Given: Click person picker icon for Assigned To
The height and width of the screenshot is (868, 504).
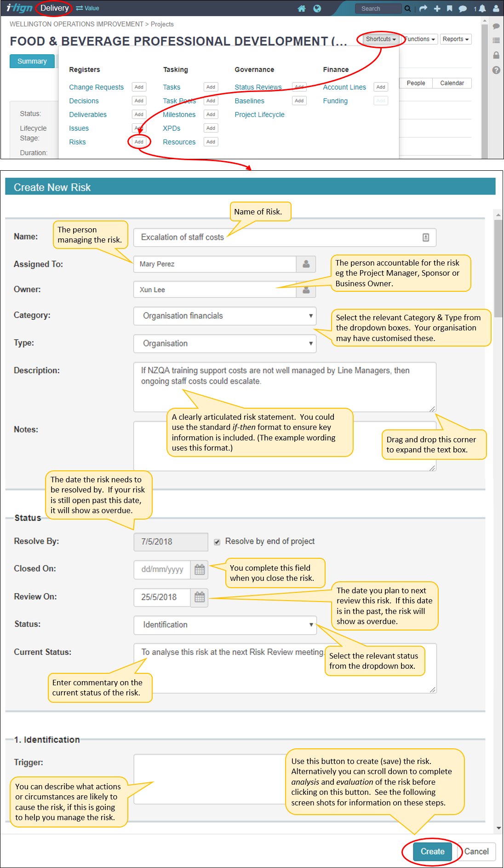Looking at the screenshot, I should tap(306, 264).
